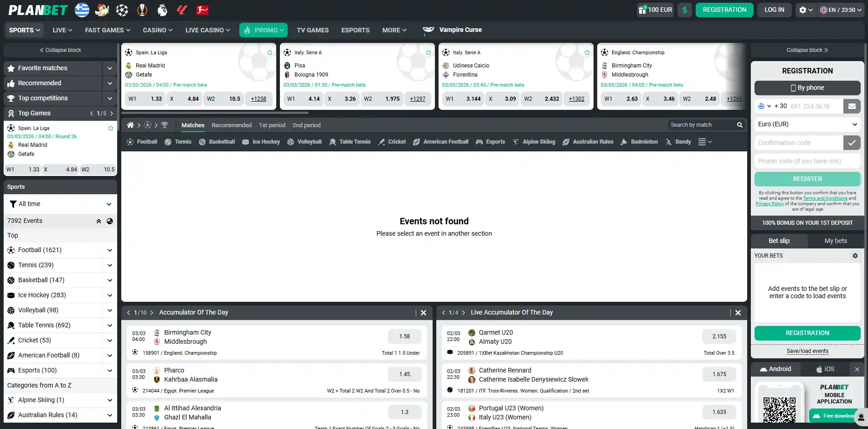
Task: Open the settings gear dropdown
Action: pos(806,10)
